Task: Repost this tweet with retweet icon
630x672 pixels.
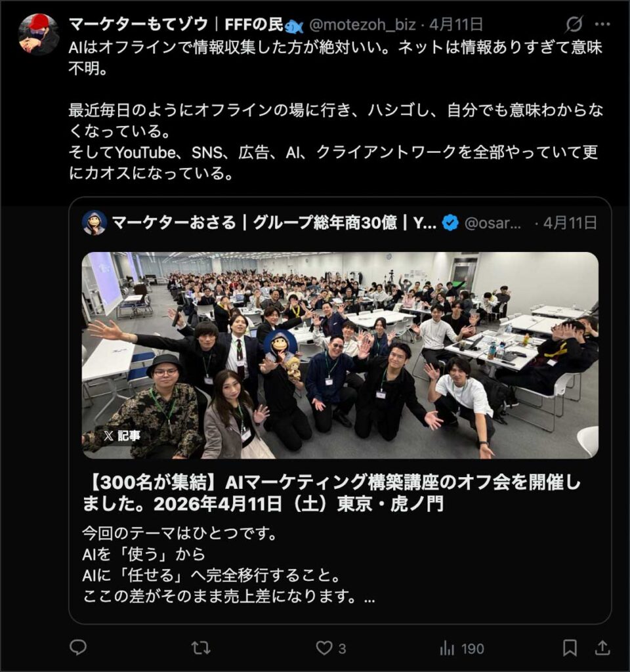Action: 201,648
